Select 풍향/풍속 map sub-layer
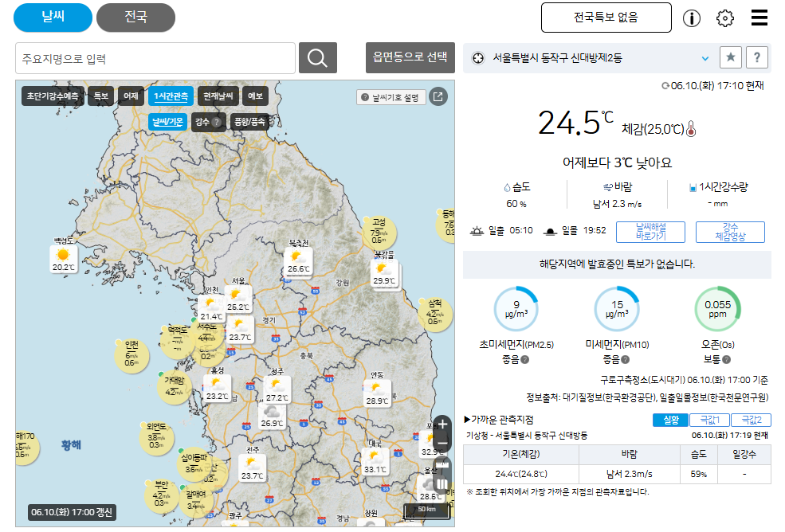This screenshot has width=785, height=532. pos(249,122)
